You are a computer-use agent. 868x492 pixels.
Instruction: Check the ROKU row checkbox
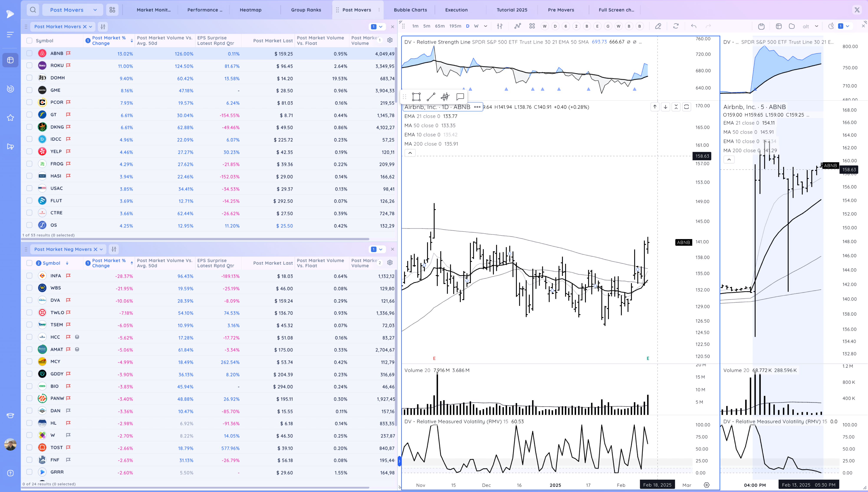point(29,66)
